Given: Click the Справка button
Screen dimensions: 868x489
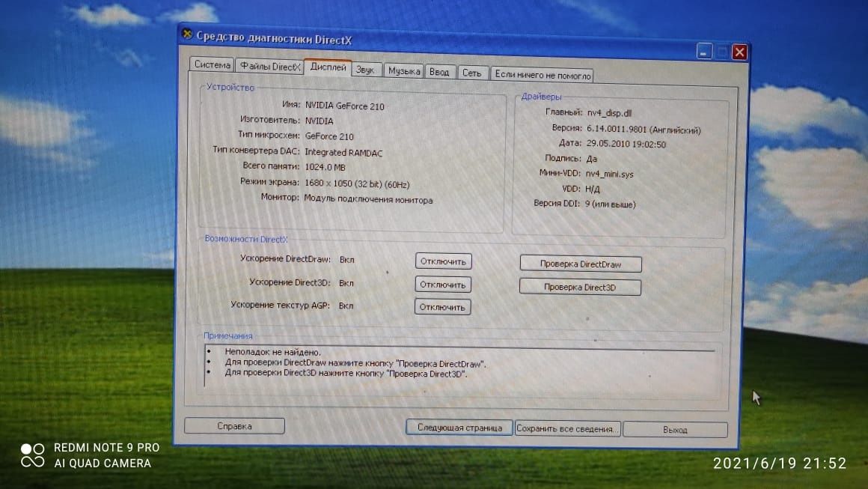Looking at the screenshot, I should pyautogui.click(x=235, y=426).
